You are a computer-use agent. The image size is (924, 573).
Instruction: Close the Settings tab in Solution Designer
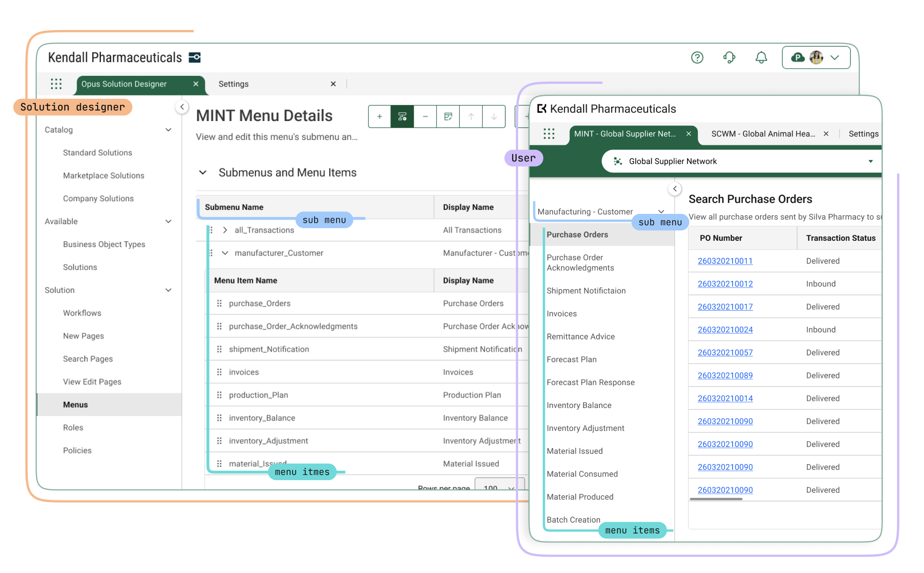point(333,84)
